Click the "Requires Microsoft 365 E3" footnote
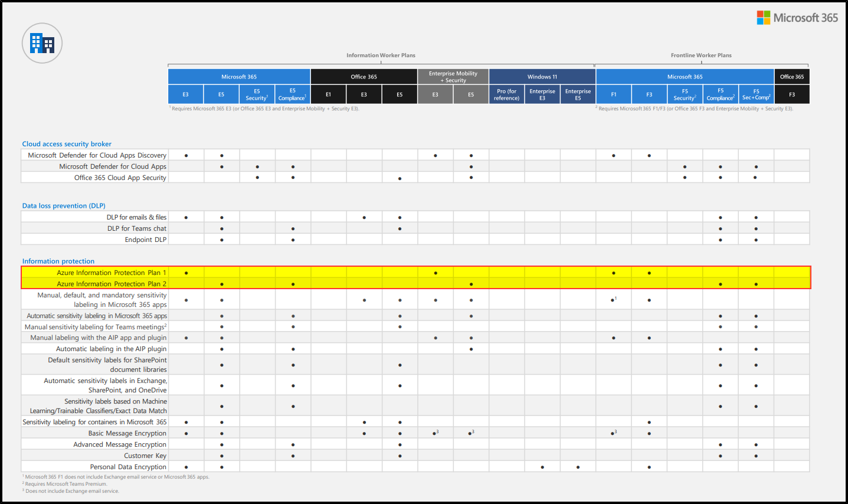The height and width of the screenshot is (504, 848). pyautogui.click(x=264, y=109)
